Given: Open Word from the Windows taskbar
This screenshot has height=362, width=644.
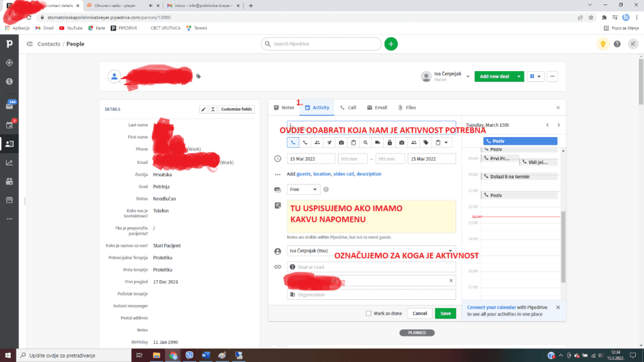Looking at the screenshot, I should (206, 356).
